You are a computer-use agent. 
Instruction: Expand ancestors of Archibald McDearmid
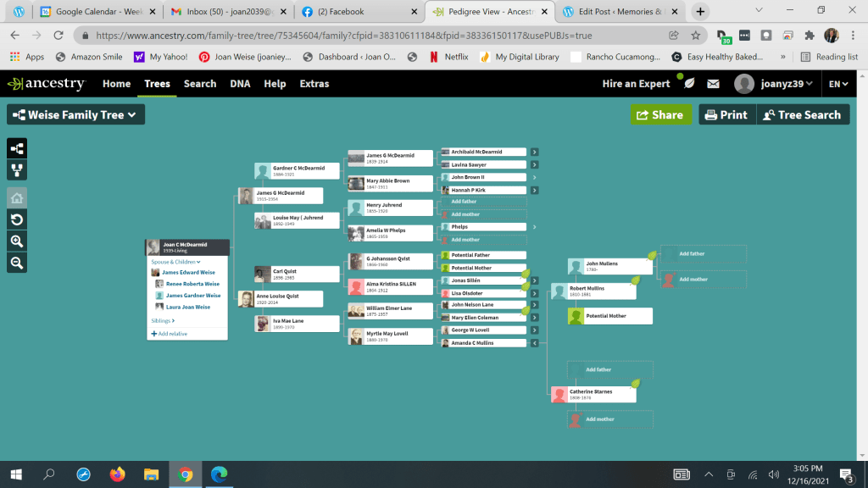click(x=535, y=152)
